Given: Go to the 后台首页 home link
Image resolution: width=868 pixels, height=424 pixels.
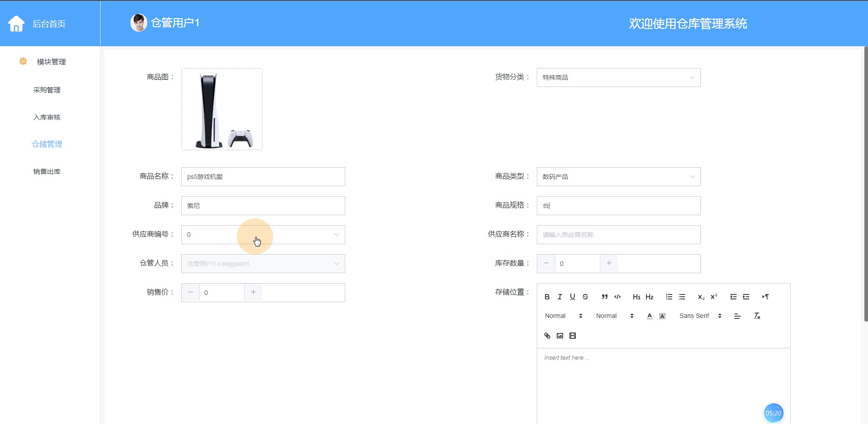Looking at the screenshot, I should (48, 24).
